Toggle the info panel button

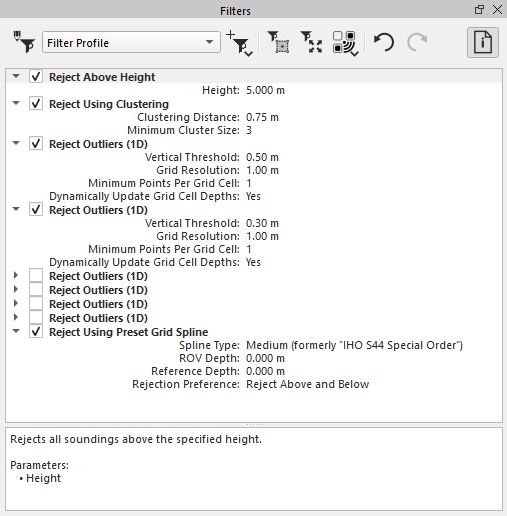coord(483,42)
